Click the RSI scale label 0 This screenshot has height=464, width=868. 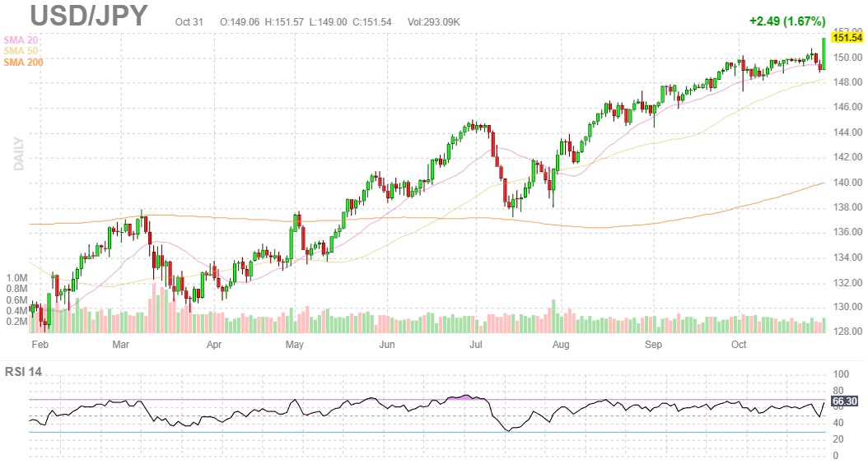[836, 455]
